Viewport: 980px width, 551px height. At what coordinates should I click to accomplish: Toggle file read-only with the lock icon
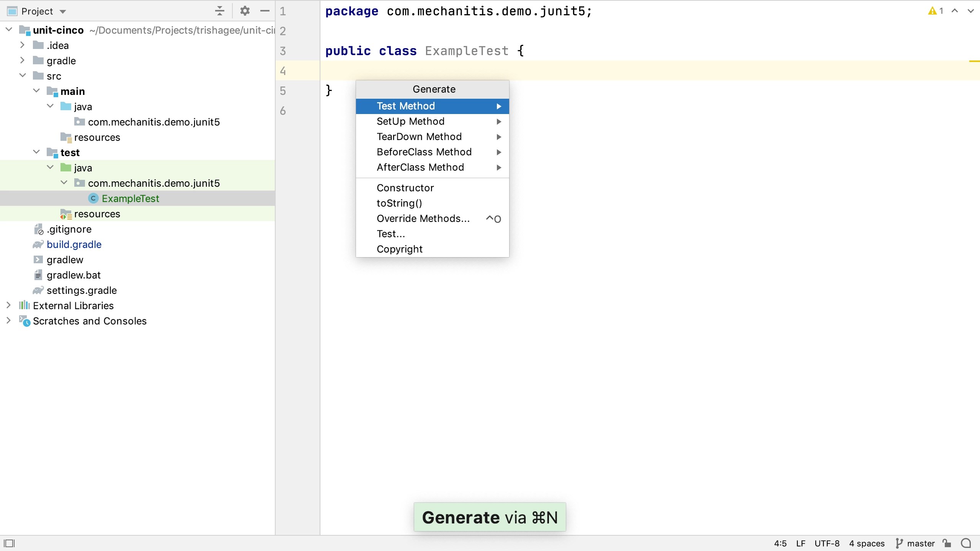pos(947,543)
